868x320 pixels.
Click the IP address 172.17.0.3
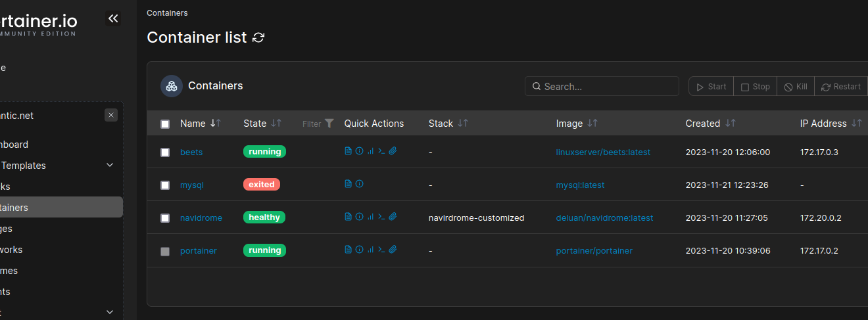pos(819,152)
